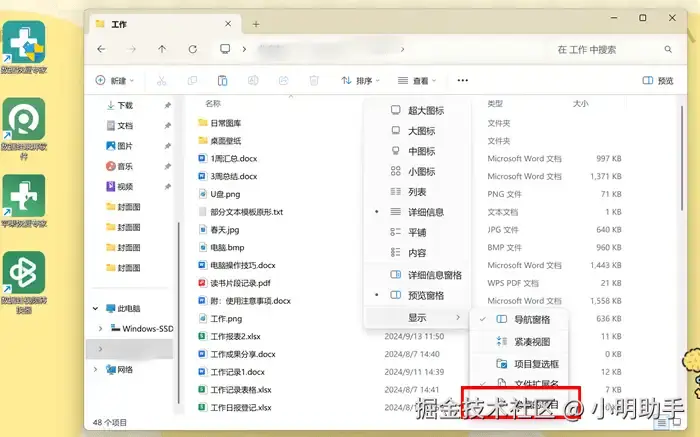The height and width of the screenshot is (437, 700).
Task: Click the trash Delete icon
Action: (314, 81)
